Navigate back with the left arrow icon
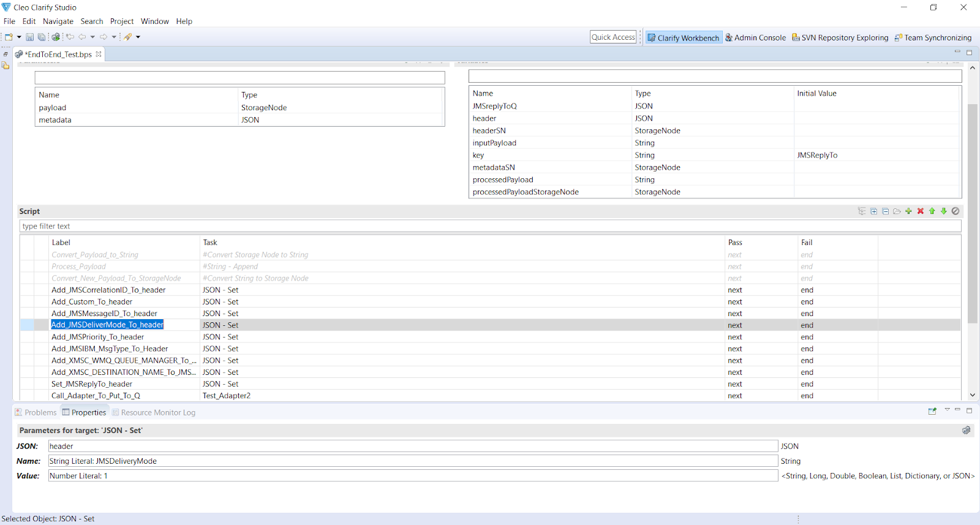This screenshot has width=980, height=525. (82, 37)
